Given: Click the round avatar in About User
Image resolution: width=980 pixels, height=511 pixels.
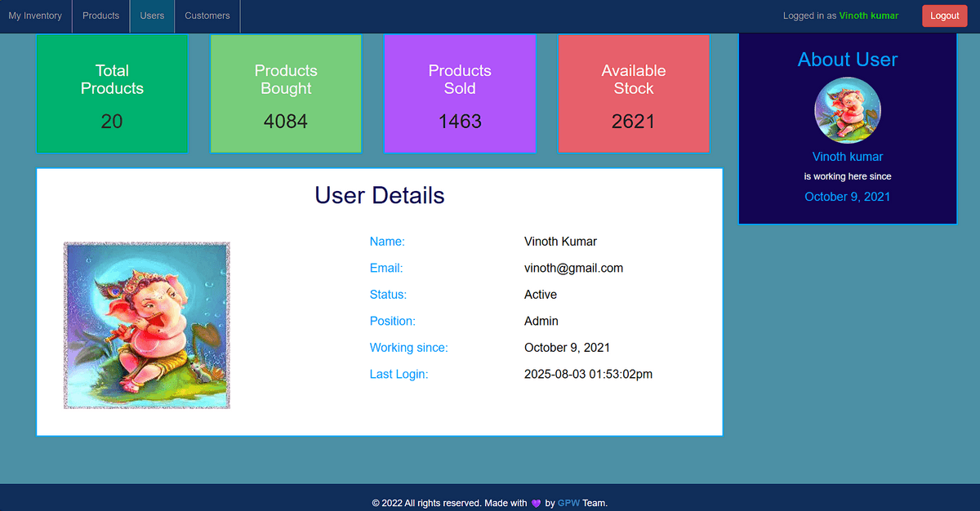Looking at the screenshot, I should [848, 110].
